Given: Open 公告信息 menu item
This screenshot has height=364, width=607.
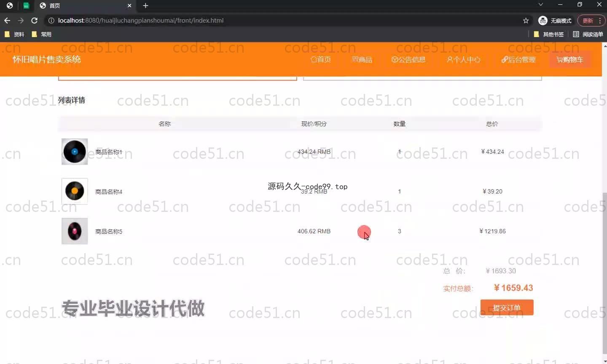Looking at the screenshot, I should tap(408, 59).
